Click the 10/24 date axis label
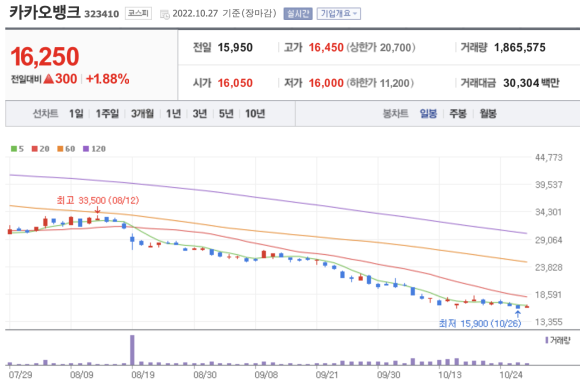 coord(511,375)
